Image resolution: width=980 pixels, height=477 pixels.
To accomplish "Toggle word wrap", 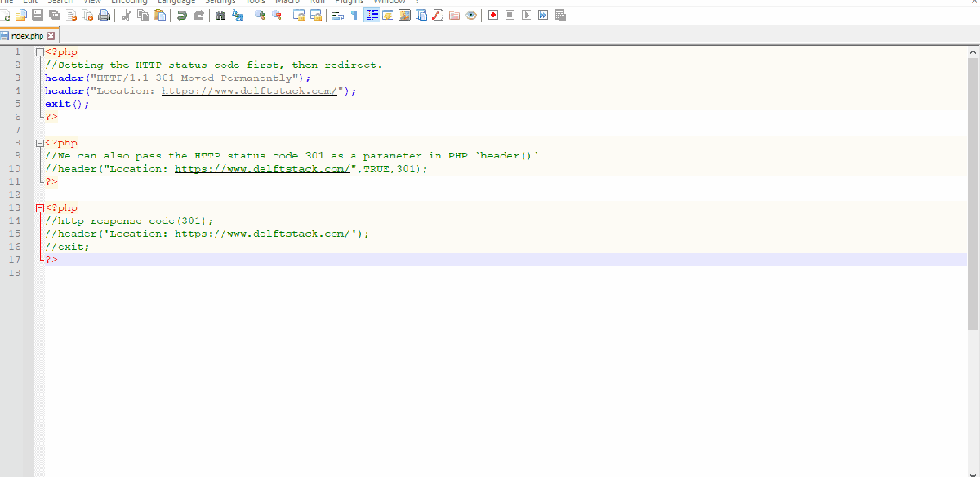I will click(x=339, y=15).
